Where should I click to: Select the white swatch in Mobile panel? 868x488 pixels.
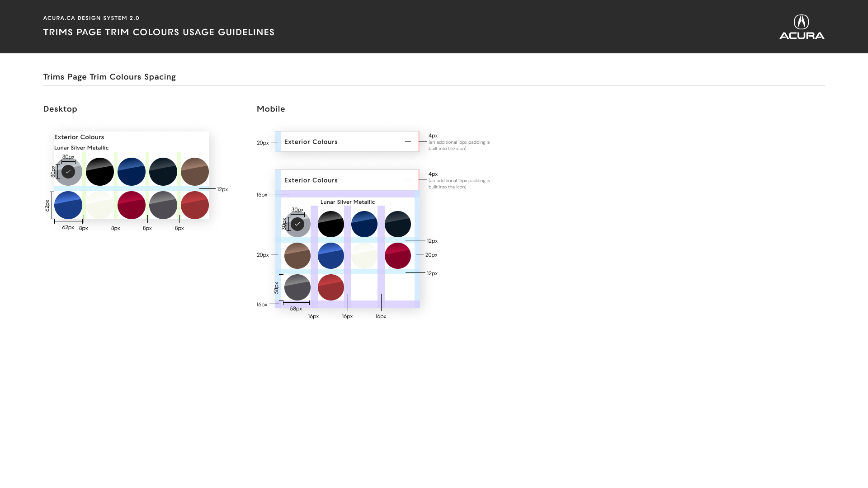[x=364, y=256]
